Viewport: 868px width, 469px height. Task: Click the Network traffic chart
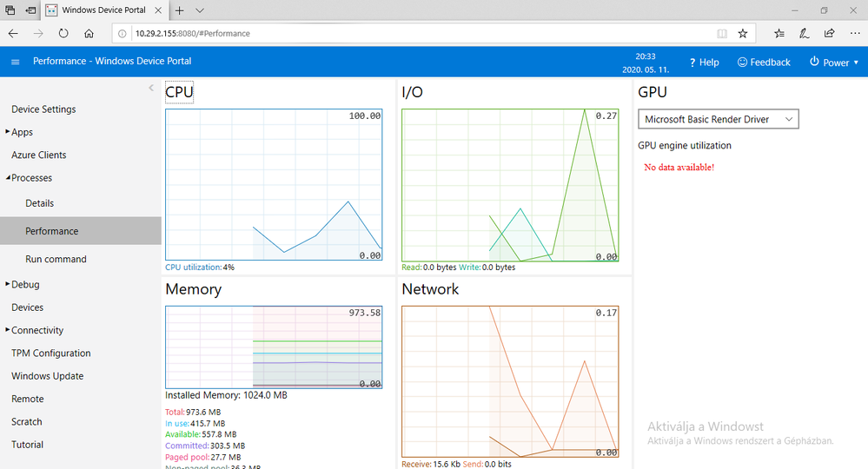tap(510, 381)
